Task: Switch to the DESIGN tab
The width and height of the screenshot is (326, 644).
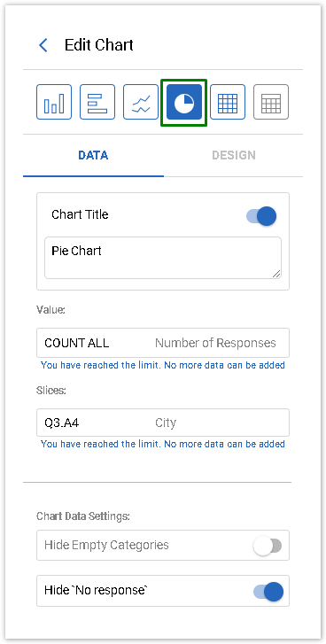Action: (x=234, y=155)
